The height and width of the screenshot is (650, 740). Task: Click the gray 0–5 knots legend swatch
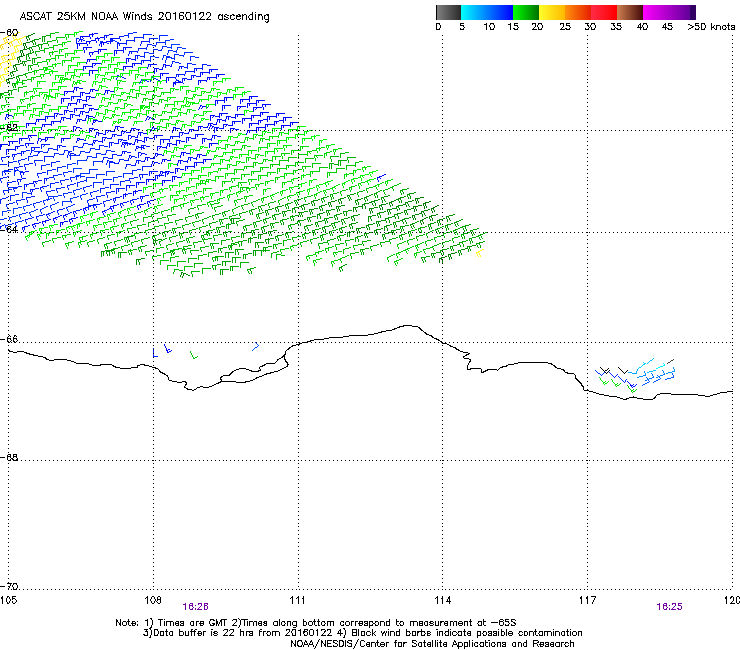pos(448,12)
